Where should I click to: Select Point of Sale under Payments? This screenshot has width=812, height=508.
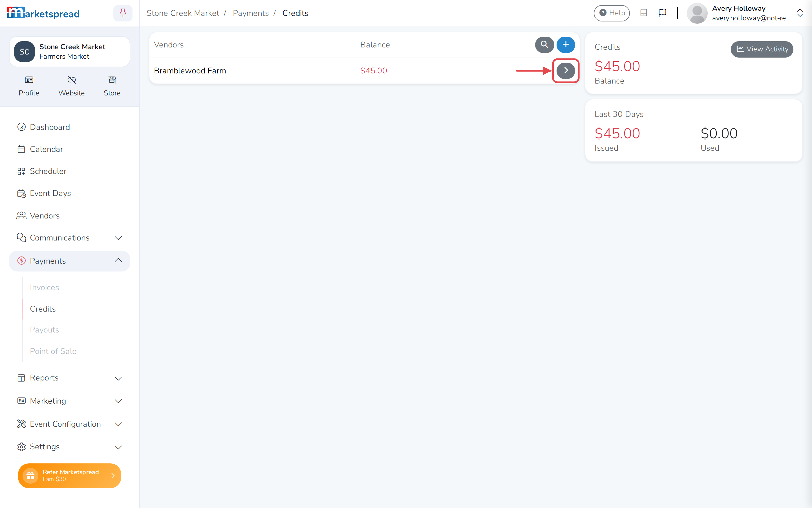[53, 351]
